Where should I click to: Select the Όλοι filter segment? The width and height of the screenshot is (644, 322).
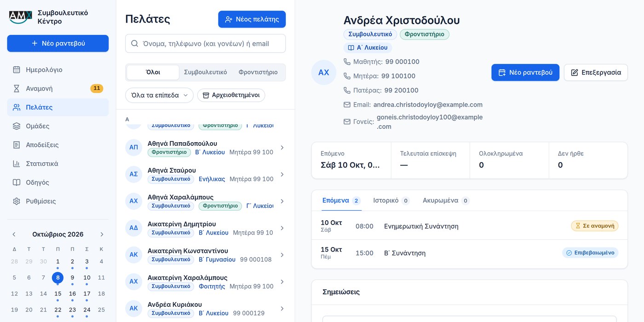[153, 72]
